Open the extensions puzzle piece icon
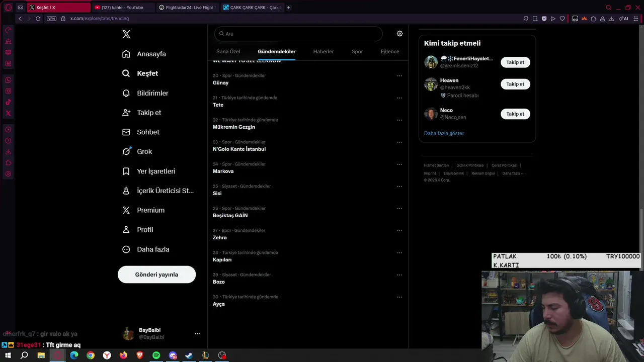The image size is (644, 362). [x=593, y=19]
